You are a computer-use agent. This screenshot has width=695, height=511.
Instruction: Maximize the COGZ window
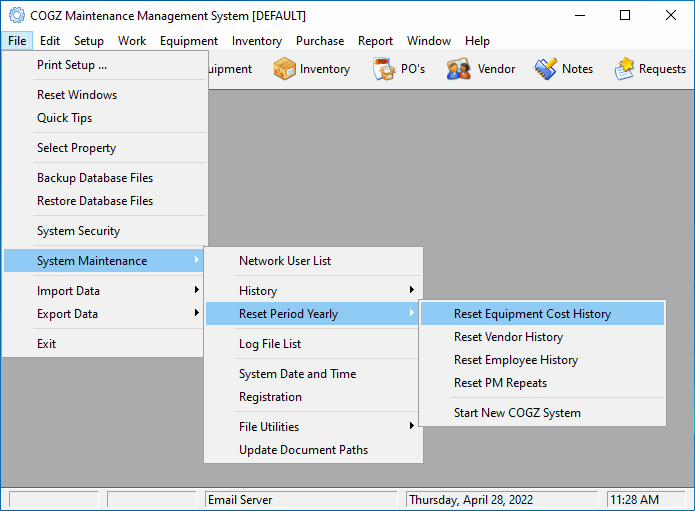[625, 16]
